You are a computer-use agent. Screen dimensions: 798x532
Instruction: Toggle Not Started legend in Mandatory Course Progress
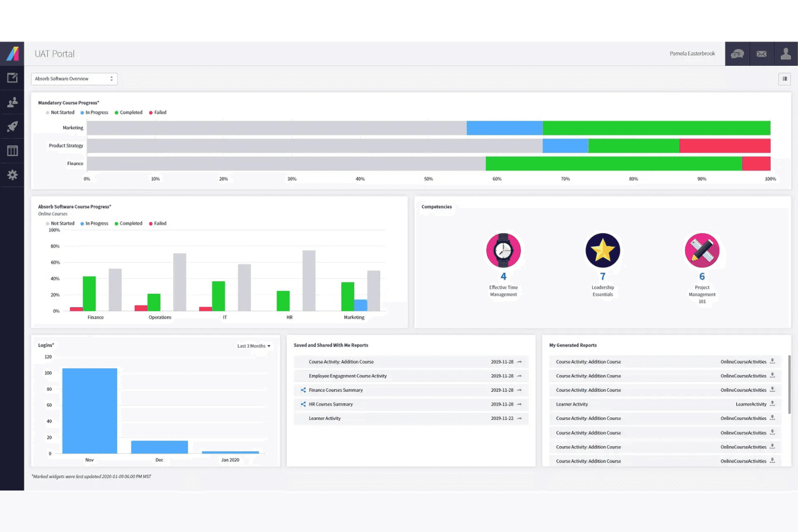tap(60, 113)
